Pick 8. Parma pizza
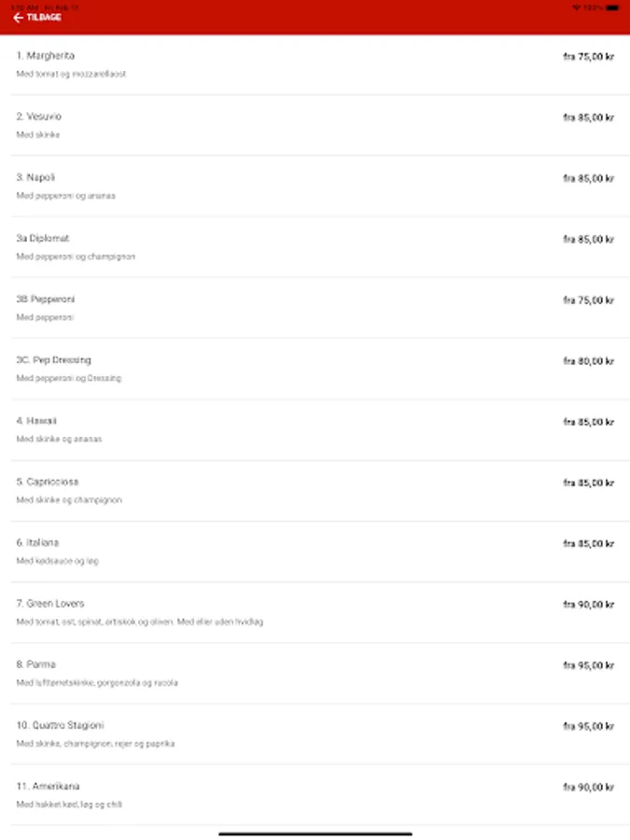 (x=36, y=665)
